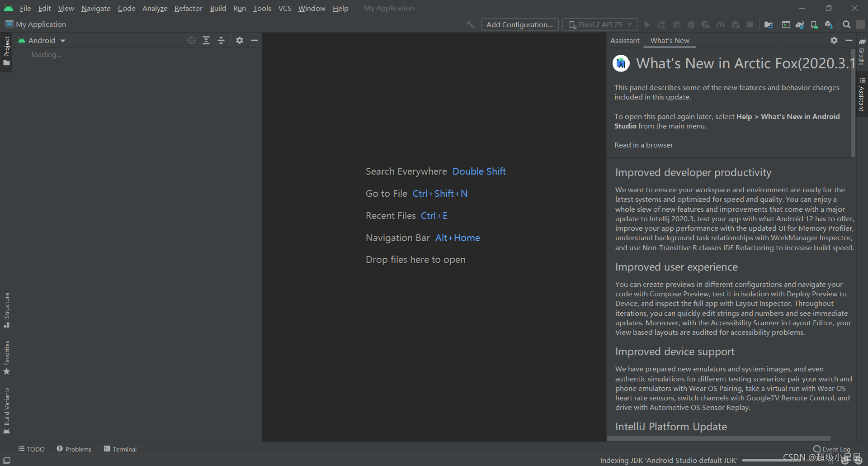The height and width of the screenshot is (466, 868).
Task: Click the Indexing JDK status text
Action: tap(669, 460)
